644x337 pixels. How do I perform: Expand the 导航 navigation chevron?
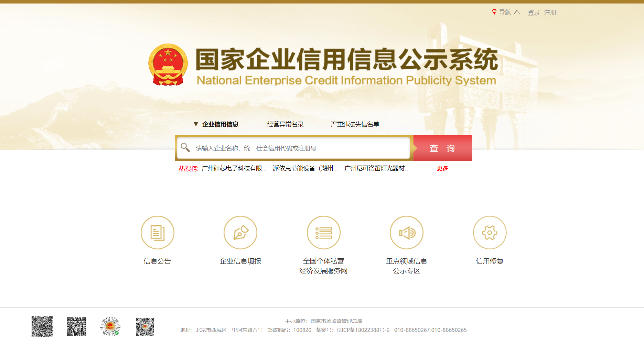[x=517, y=12]
